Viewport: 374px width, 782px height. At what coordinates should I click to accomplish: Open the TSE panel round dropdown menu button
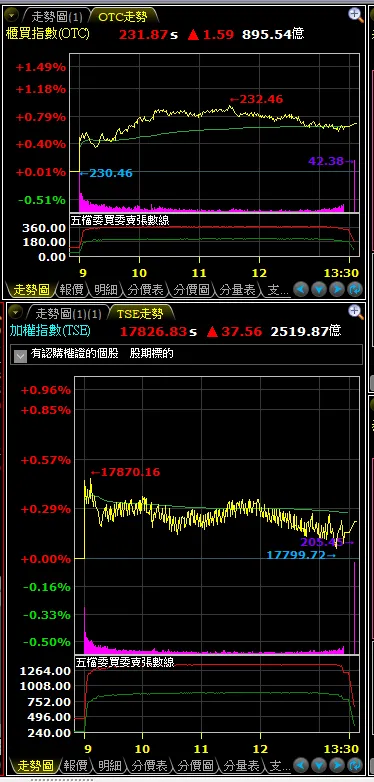[16, 313]
